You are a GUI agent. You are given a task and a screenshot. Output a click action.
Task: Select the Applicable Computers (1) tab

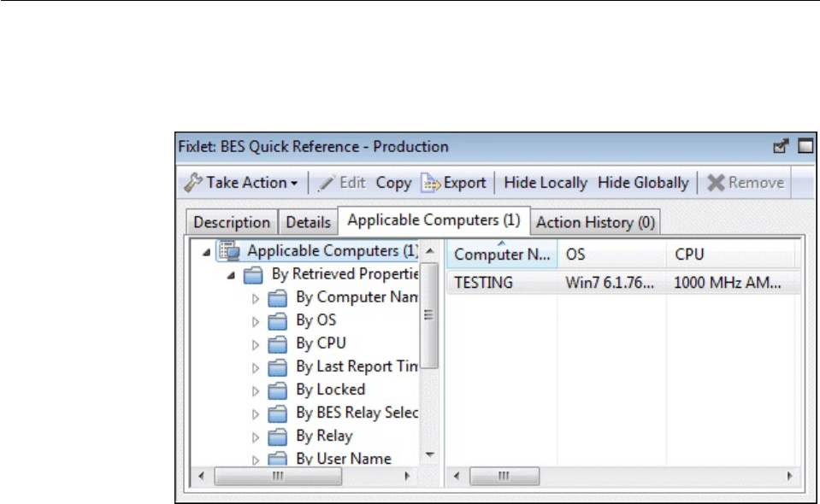(434, 220)
